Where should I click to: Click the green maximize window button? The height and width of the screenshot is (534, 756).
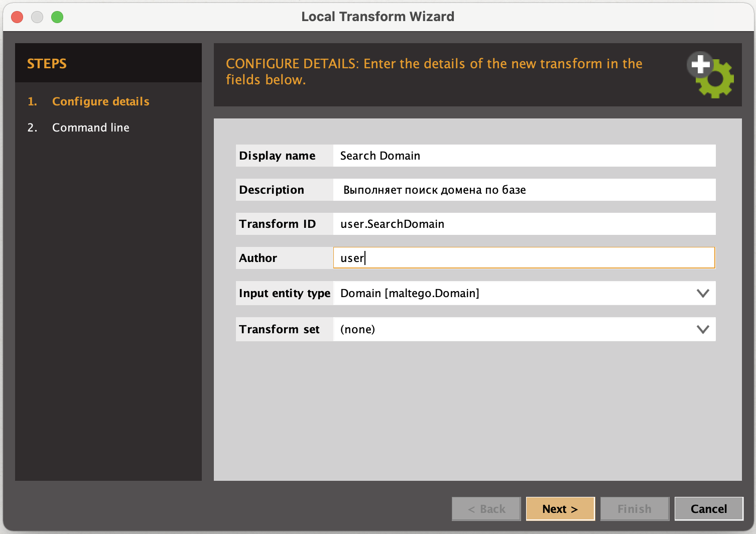coord(57,17)
